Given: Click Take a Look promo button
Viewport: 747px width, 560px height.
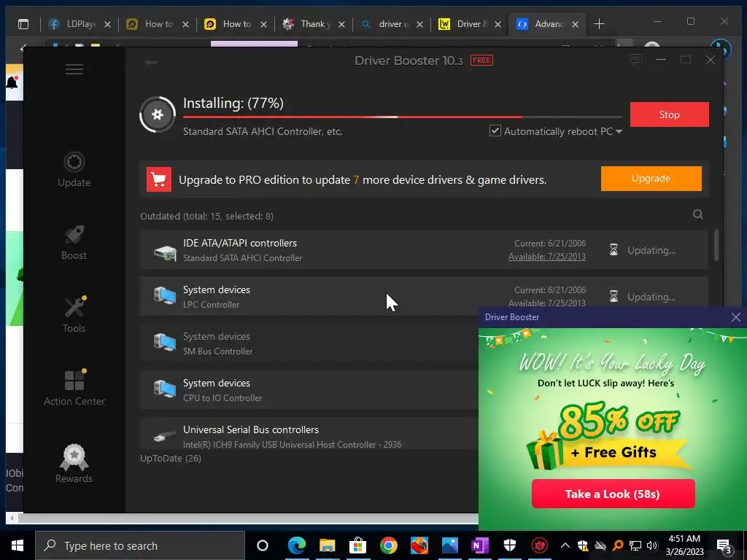Looking at the screenshot, I should tap(613, 494).
